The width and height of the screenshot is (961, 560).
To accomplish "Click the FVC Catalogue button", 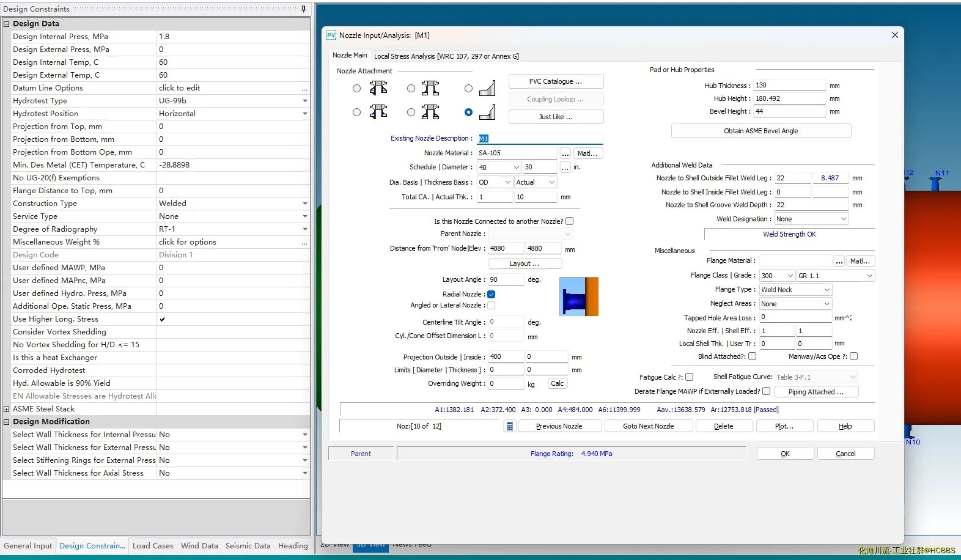I will tap(556, 81).
